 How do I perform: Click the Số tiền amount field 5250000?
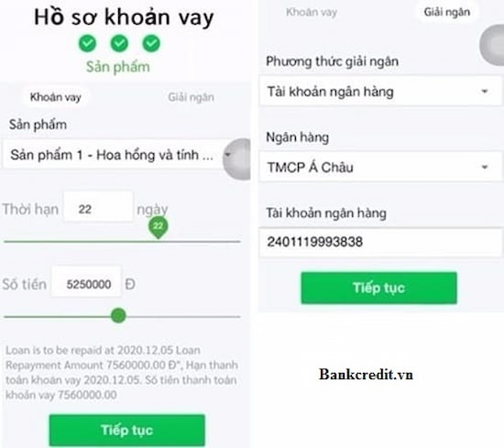86,282
